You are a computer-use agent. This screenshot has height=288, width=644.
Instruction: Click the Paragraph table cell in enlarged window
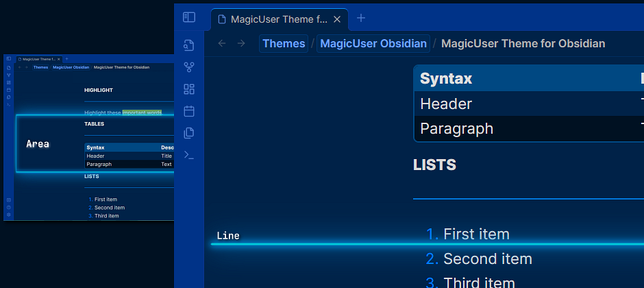457,129
